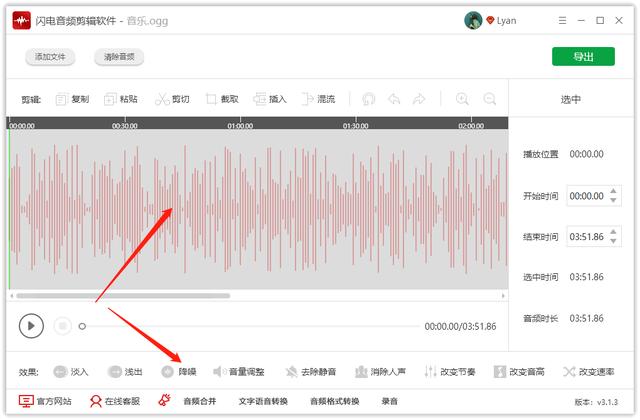This screenshot has width=640, height=420.
Task: Click the 01:30.00 timeline ruler mark
Action: [356, 126]
